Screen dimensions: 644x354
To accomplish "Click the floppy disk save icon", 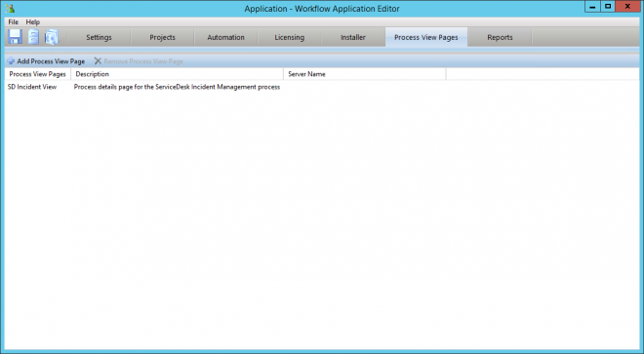I will click(16, 37).
